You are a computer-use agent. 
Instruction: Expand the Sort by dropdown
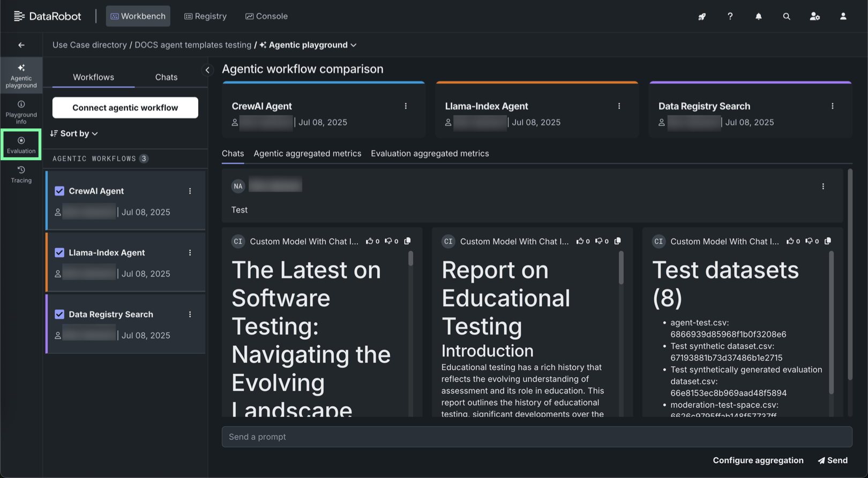[74, 133]
